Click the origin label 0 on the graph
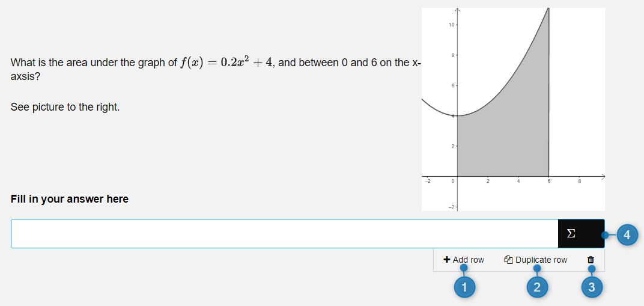The width and height of the screenshot is (644, 306). tap(452, 181)
